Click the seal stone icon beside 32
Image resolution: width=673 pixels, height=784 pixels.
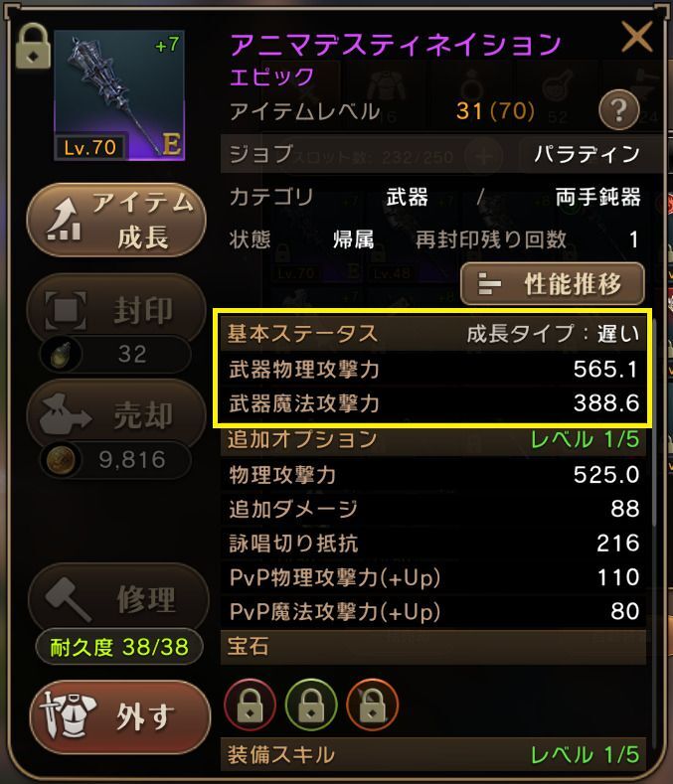(62, 355)
